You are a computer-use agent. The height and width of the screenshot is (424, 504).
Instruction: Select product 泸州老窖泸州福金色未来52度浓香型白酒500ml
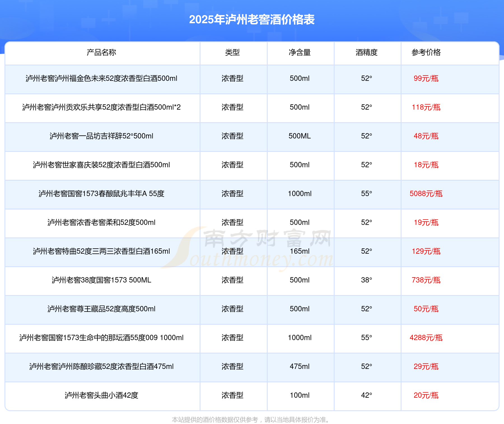tap(101, 78)
